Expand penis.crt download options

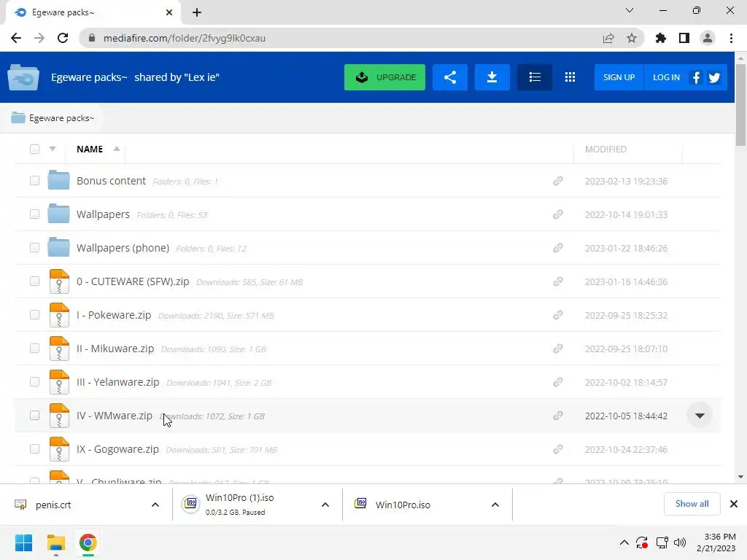pyautogui.click(x=155, y=505)
